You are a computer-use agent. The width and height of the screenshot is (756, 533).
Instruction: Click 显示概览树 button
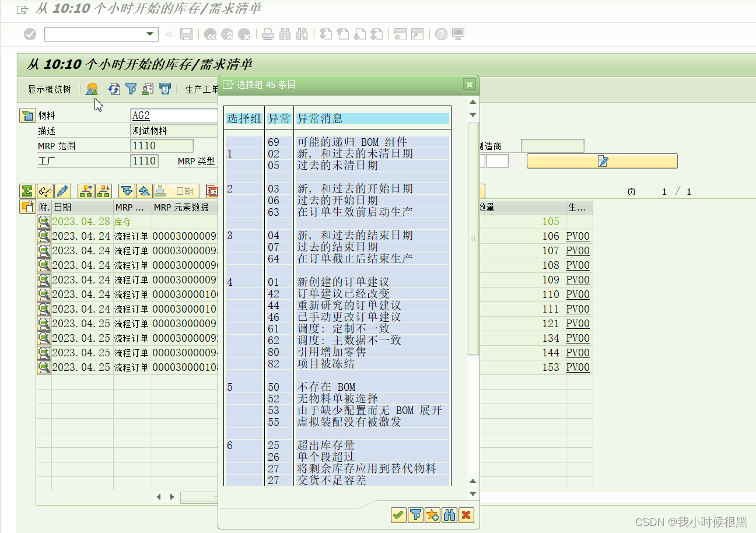pos(49,89)
